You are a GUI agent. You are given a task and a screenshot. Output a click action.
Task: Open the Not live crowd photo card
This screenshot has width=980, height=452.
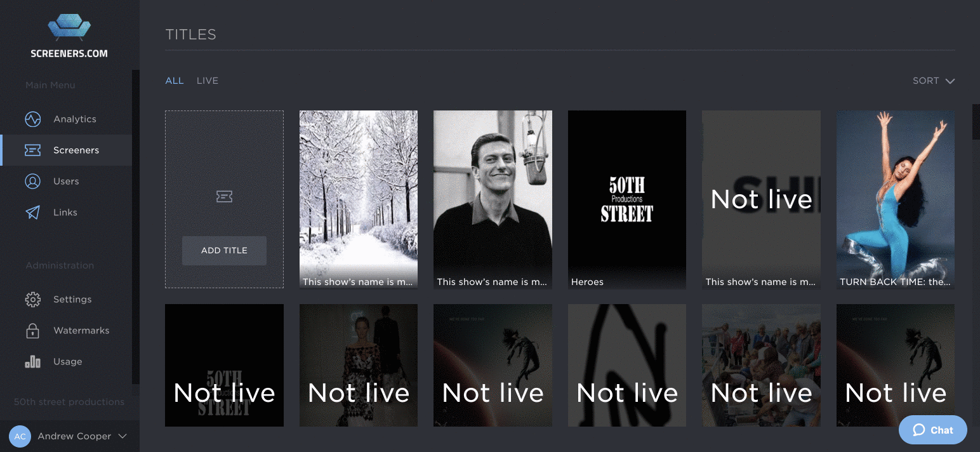click(761, 365)
